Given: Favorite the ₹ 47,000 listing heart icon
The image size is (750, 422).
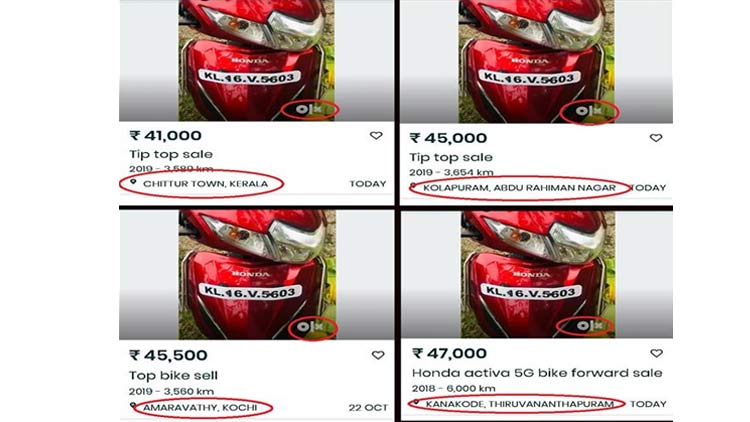Looking at the screenshot, I should tap(656, 353).
